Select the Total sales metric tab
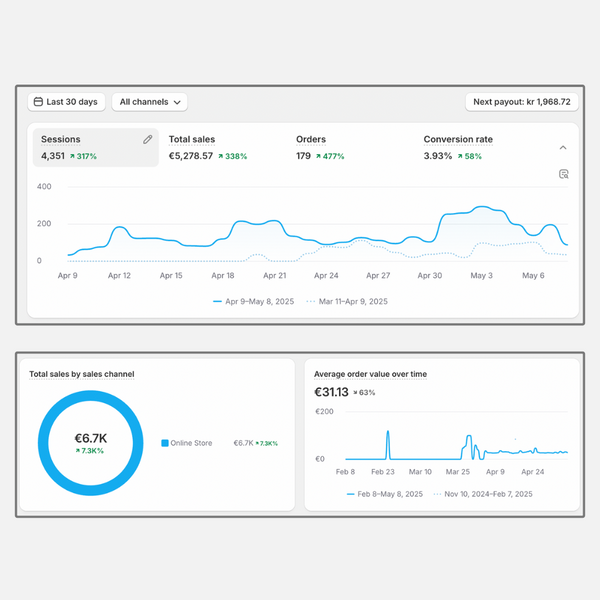The height and width of the screenshot is (600, 600). coord(208,147)
